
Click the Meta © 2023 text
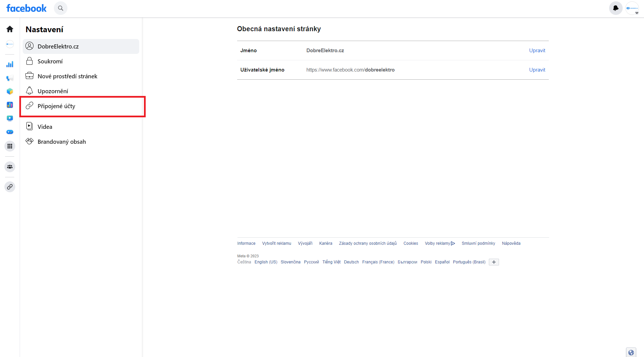click(248, 256)
